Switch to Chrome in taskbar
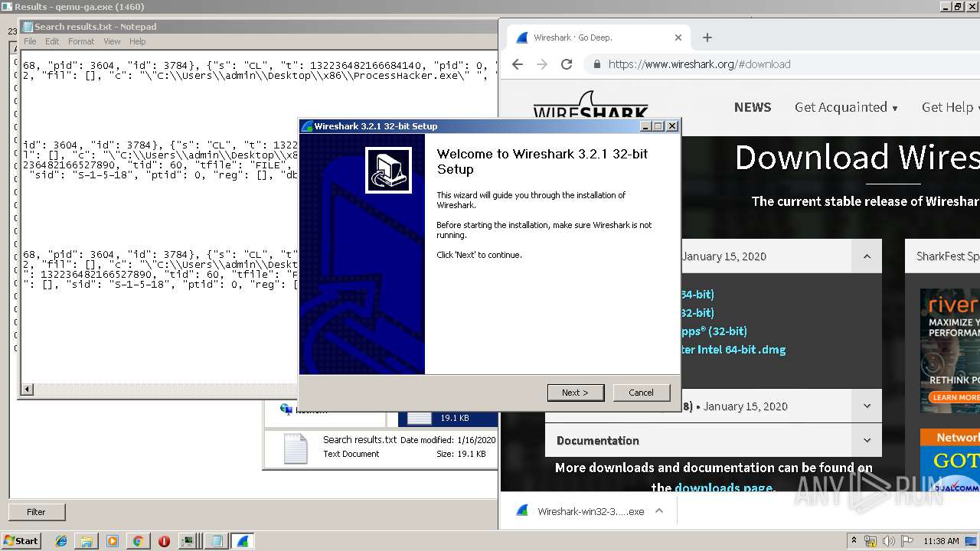Screen dimensions: 980x551 pos(138,541)
